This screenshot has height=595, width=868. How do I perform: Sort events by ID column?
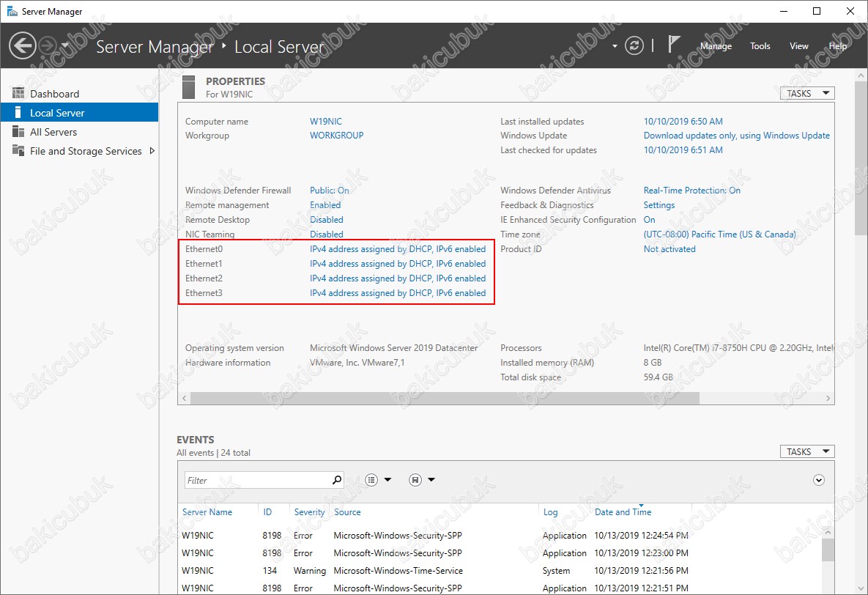pos(267,512)
